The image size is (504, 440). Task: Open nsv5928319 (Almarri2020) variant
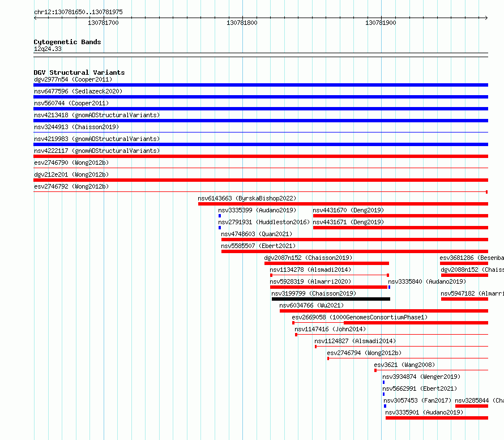coord(310,281)
